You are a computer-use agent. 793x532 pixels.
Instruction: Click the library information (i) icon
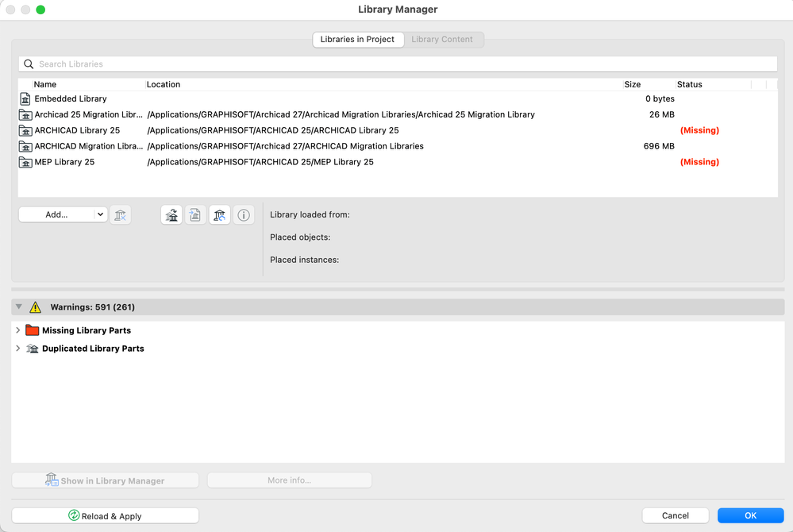244,215
